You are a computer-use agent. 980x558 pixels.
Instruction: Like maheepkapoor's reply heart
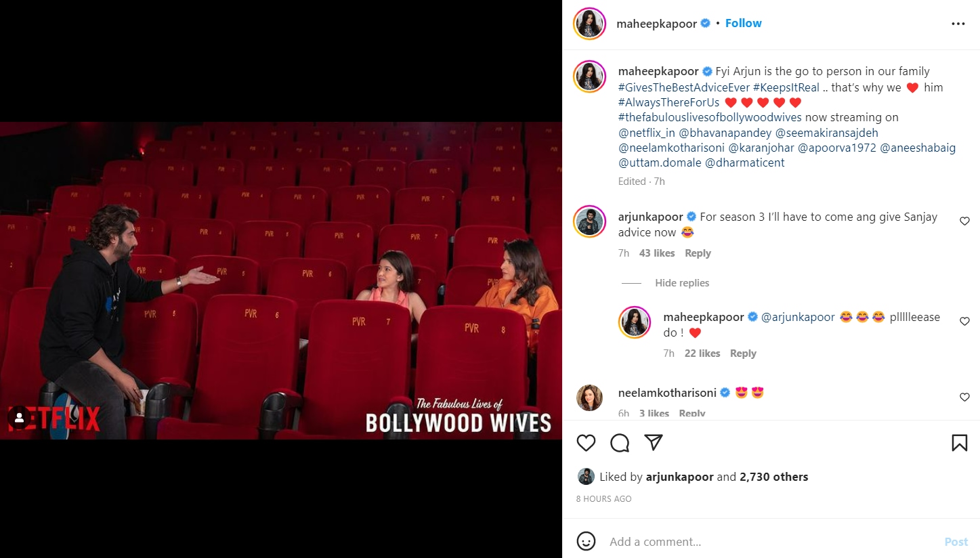pos(964,322)
